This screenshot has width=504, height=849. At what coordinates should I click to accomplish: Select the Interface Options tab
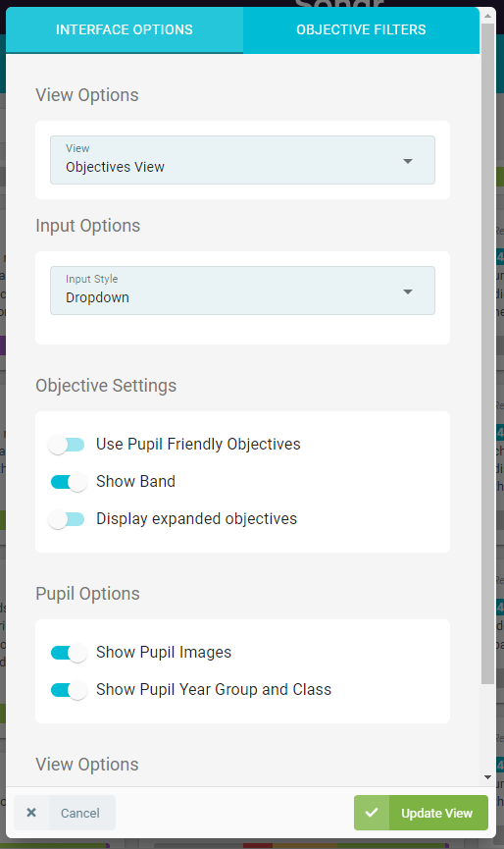125,29
